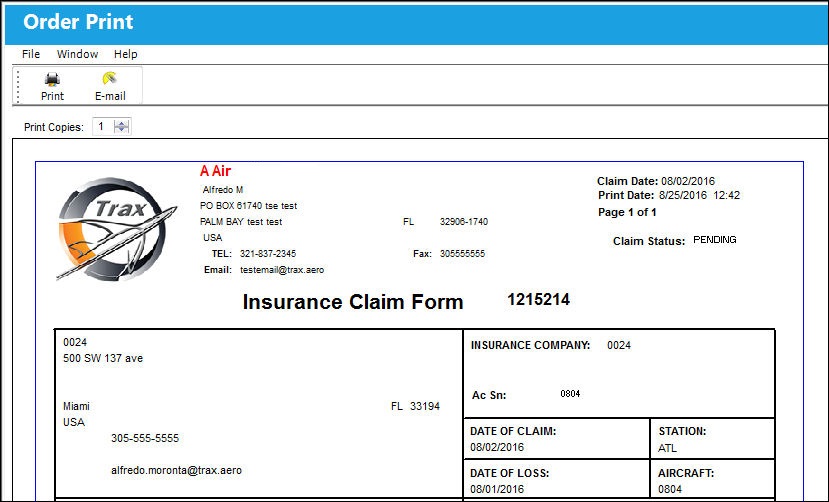
Task: Click the 'FL 33194' state and zip
Action: tap(415, 406)
